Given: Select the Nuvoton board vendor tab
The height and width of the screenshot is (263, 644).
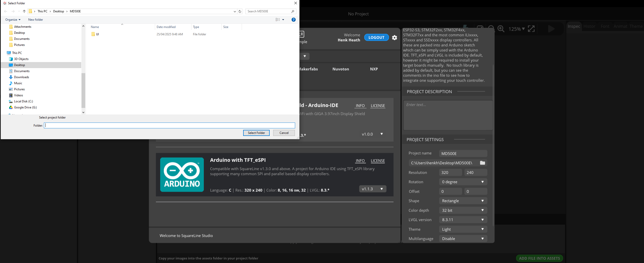Looking at the screenshot, I should click(341, 69).
